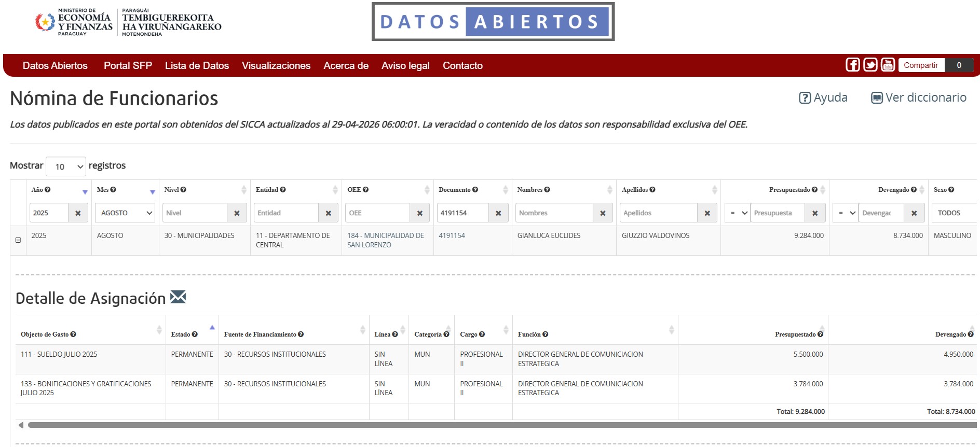Screen dimensions: 980x447
Task: Open Presupuestado comparison operator dropdown
Action: 738,213
